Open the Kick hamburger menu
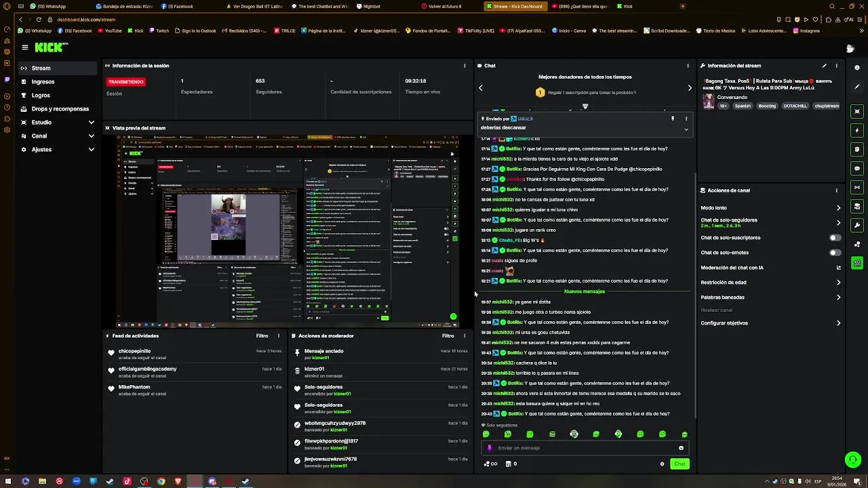The image size is (868, 488). (x=24, y=47)
